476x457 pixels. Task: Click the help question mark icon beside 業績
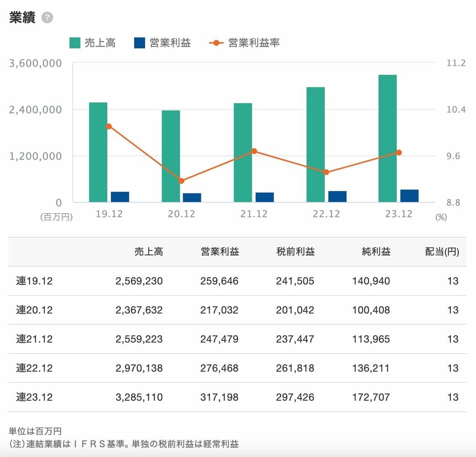tap(47, 17)
